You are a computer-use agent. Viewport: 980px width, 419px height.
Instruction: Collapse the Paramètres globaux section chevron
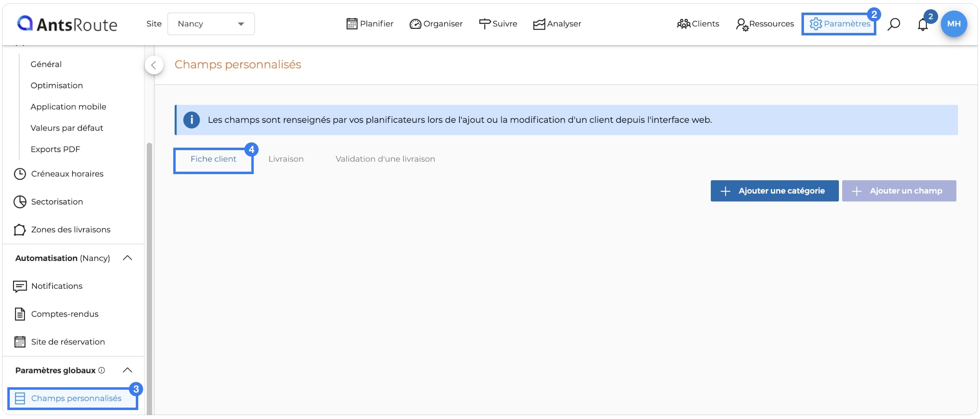click(x=128, y=370)
